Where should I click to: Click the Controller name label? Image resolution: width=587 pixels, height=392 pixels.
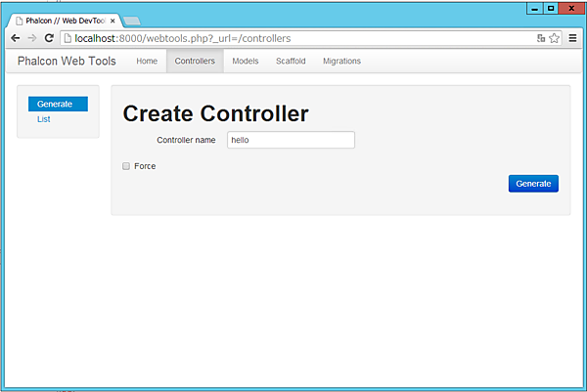pos(186,140)
